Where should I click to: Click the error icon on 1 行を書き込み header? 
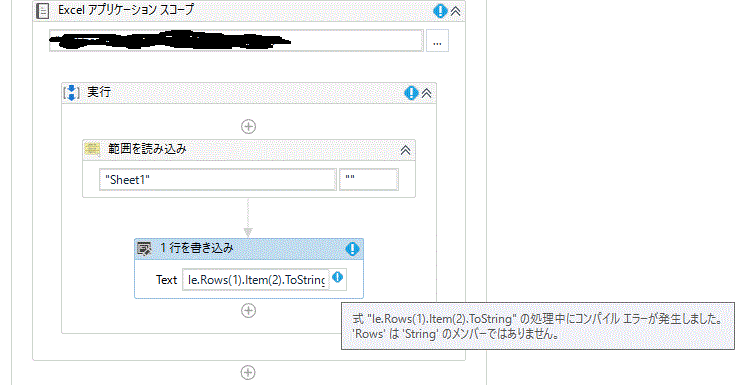(352, 249)
